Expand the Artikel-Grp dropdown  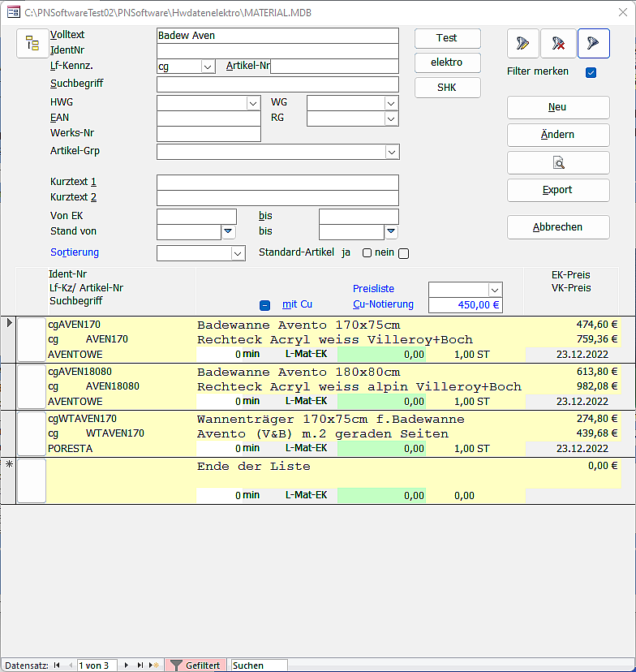[x=392, y=152]
